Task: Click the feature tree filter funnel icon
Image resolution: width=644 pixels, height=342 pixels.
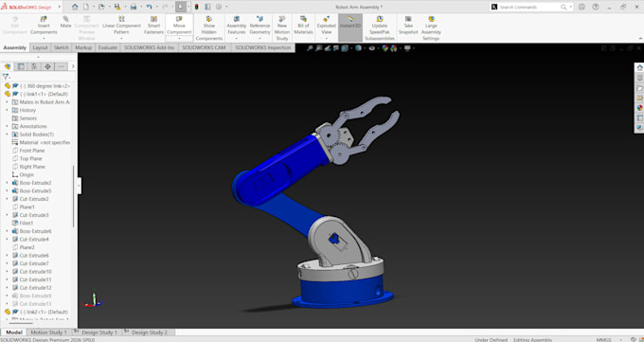Action: coord(6,77)
